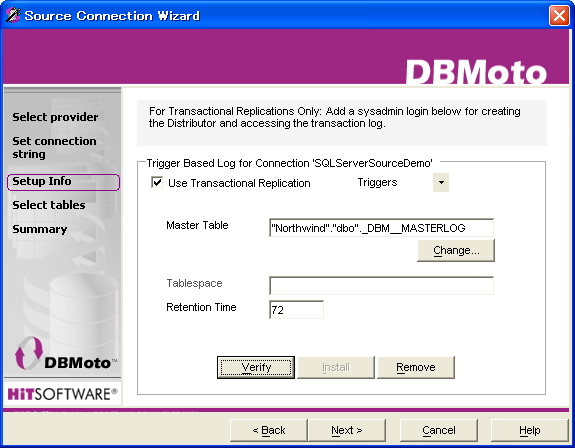575x448 pixels.
Task: Click the For Transactional Replications Only instruction text
Action: click(334, 117)
